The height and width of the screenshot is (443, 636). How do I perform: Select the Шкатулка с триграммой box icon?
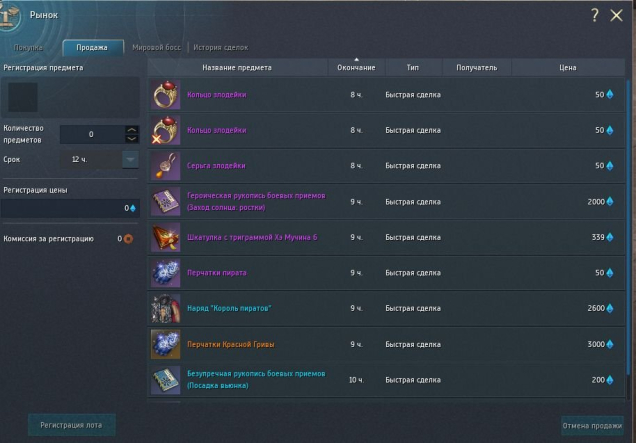coord(165,237)
